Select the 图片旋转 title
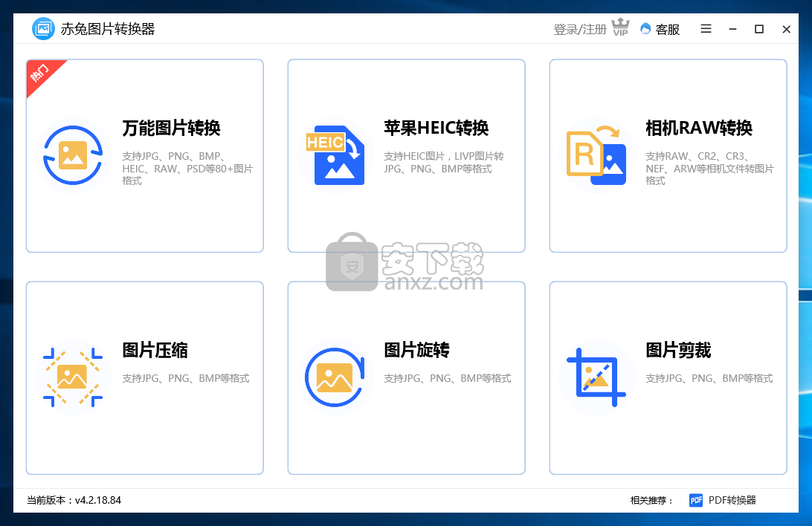 416,350
